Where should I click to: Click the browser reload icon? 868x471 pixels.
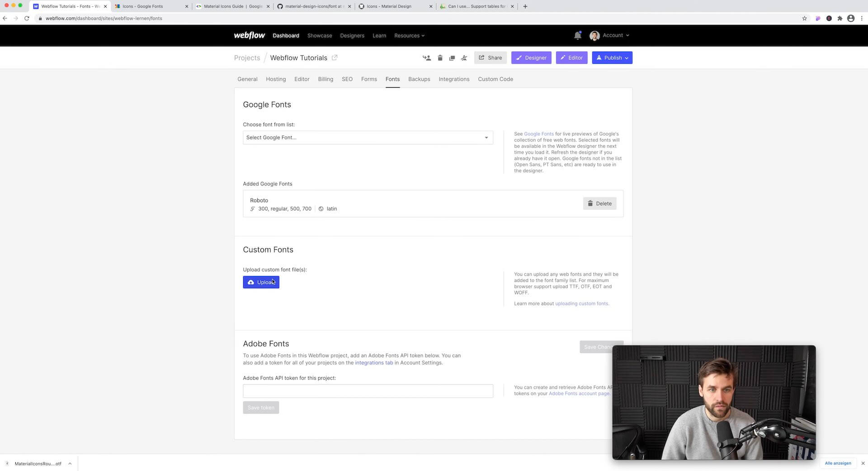(27, 19)
